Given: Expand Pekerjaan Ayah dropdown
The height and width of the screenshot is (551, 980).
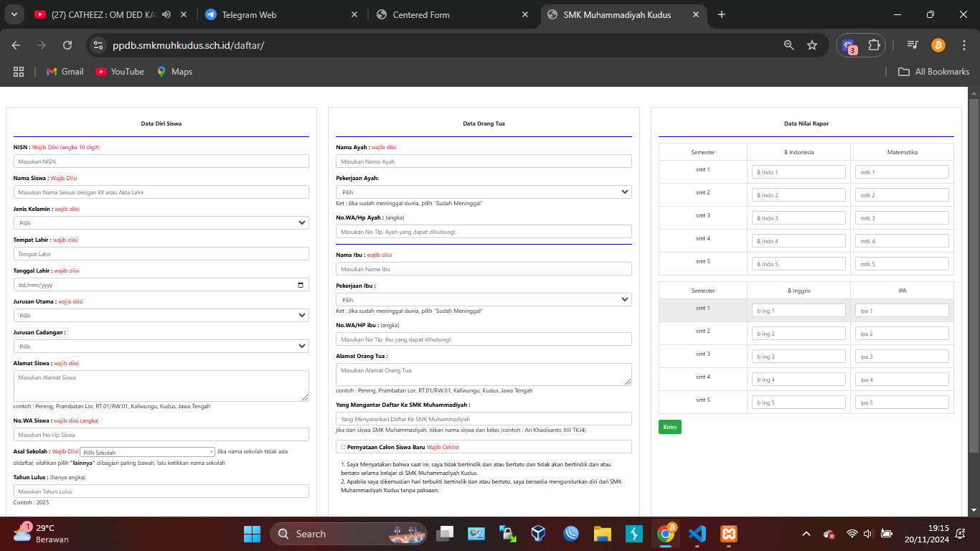Looking at the screenshot, I should pos(484,192).
